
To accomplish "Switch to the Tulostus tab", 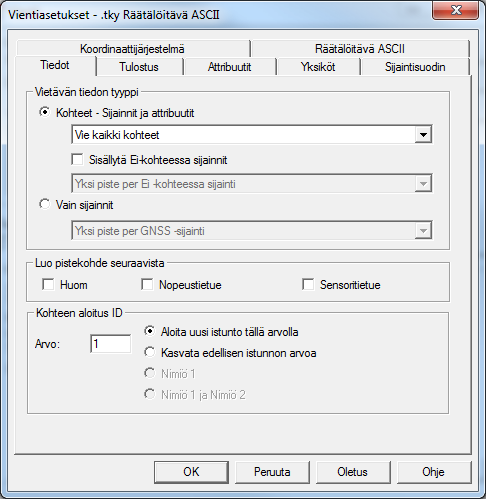I will 139,67.
